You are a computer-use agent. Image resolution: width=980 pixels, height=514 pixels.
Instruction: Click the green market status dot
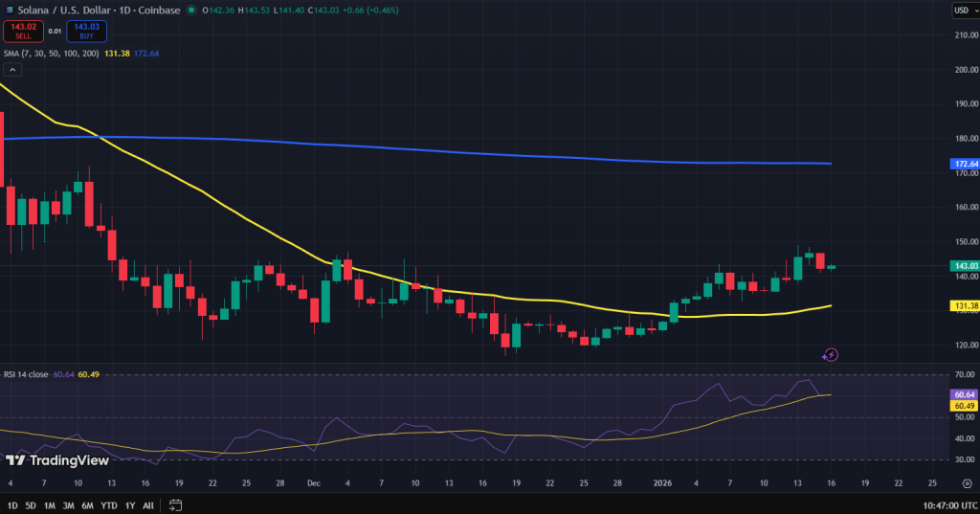pyautogui.click(x=191, y=10)
